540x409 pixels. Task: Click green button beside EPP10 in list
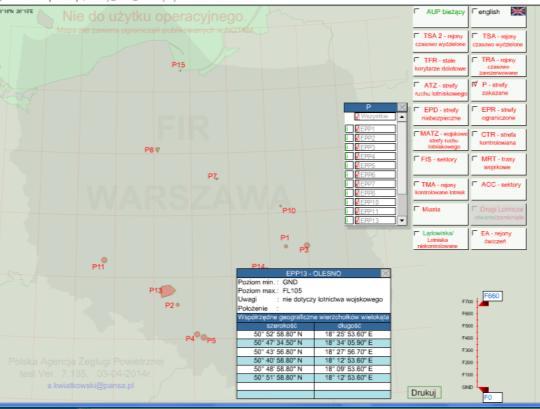(x=349, y=202)
